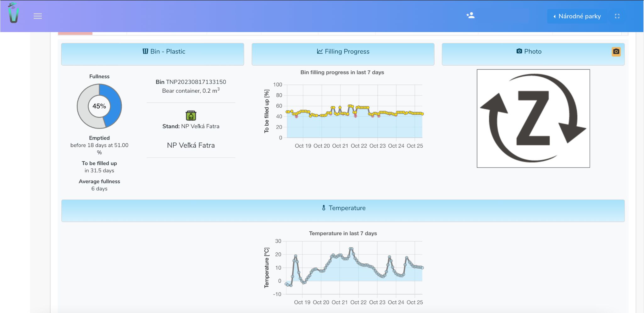Click last data point on filling progress chart
Screen dimensions: 644x313
click(x=422, y=114)
